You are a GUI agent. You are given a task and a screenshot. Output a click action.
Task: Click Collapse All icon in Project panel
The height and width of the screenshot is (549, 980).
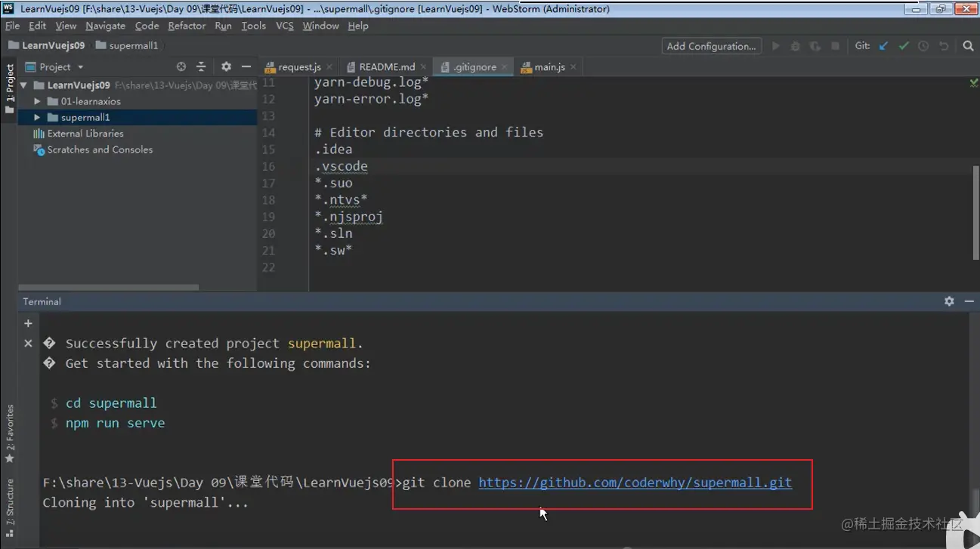point(201,66)
